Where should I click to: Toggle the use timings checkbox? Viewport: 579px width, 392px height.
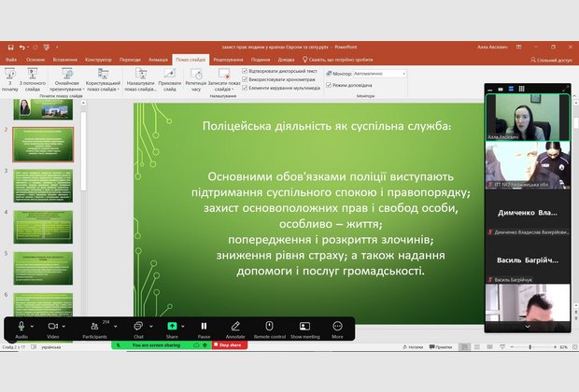tap(246, 78)
